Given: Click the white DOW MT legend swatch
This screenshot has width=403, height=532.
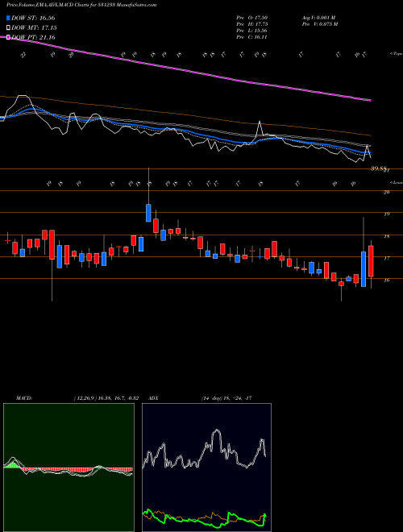Looking at the screenshot, I should (9, 28).
